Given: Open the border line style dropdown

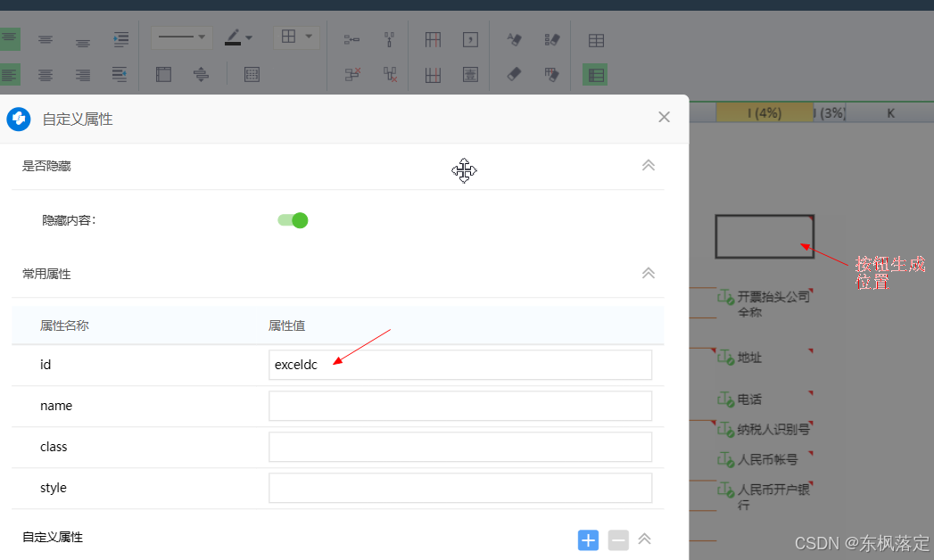Looking at the screenshot, I should [x=182, y=37].
